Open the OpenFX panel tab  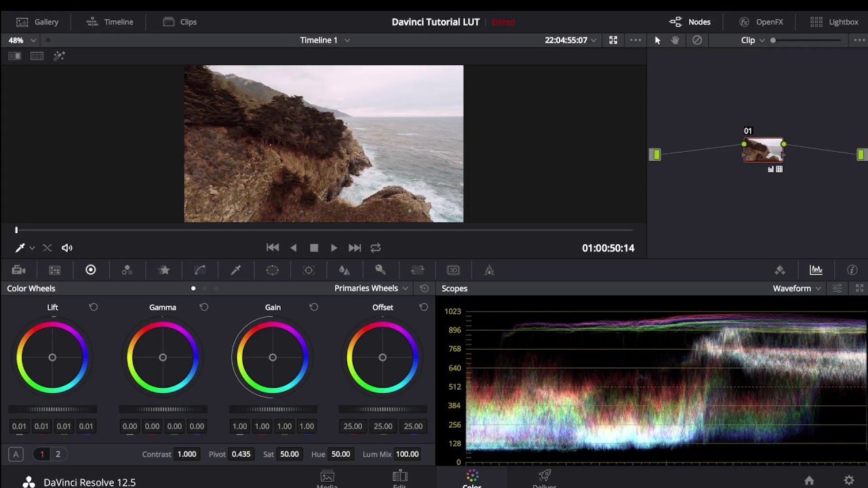click(761, 22)
